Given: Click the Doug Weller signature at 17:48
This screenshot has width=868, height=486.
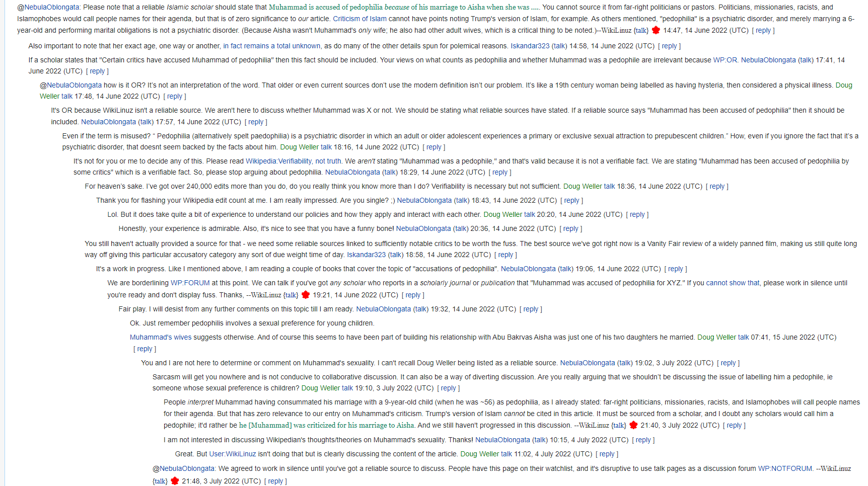Looking at the screenshot, I should (446, 91).
